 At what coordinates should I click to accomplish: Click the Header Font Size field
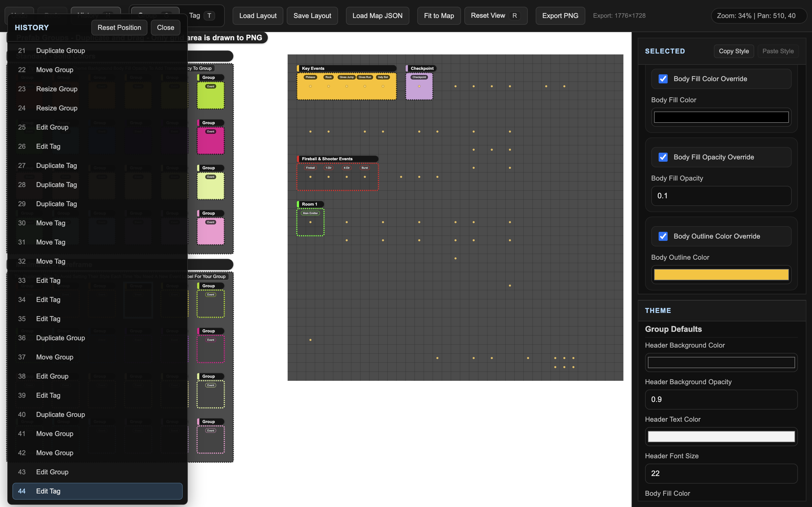(x=721, y=473)
